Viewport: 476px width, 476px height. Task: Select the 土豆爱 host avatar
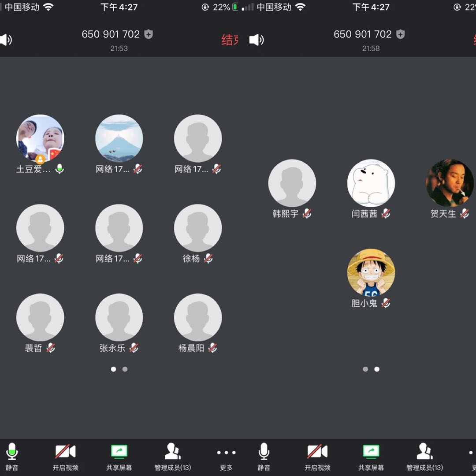(x=40, y=138)
